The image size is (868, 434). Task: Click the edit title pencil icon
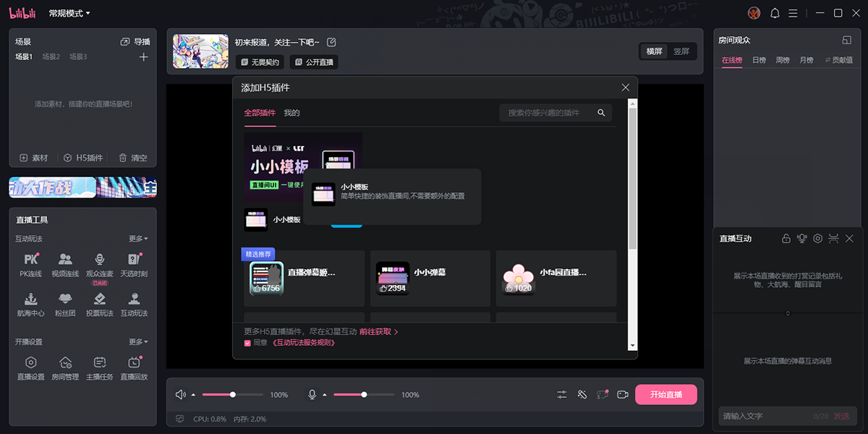[x=331, y=42]
